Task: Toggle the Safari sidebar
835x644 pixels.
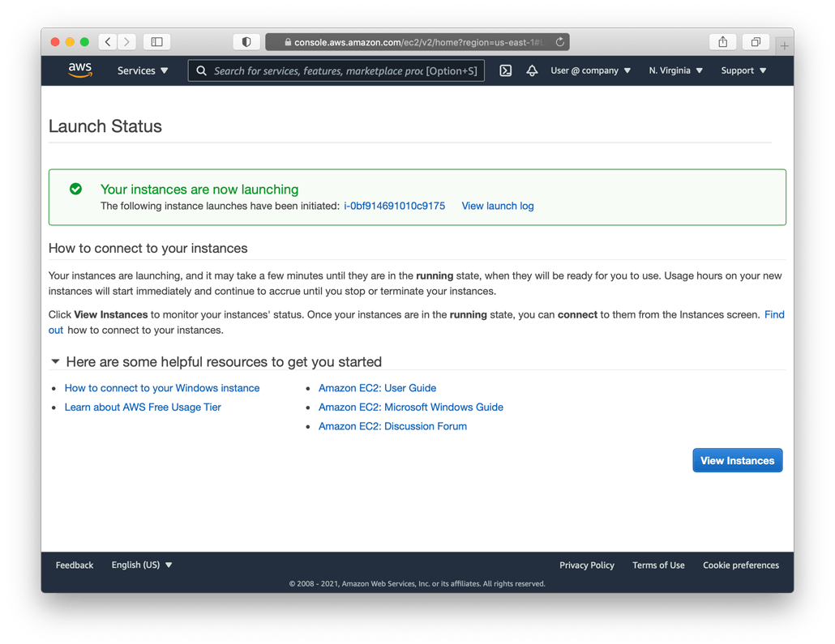Action: point(156,41)
